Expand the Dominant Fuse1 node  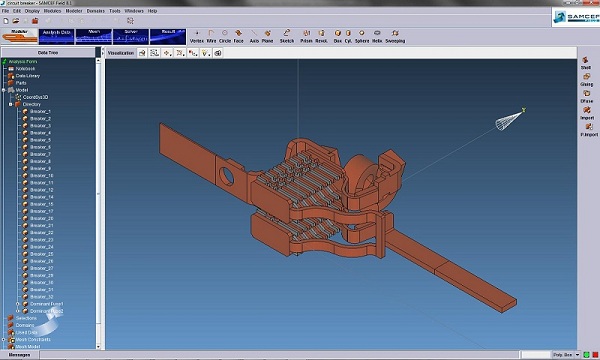click(x=18, y=304)
